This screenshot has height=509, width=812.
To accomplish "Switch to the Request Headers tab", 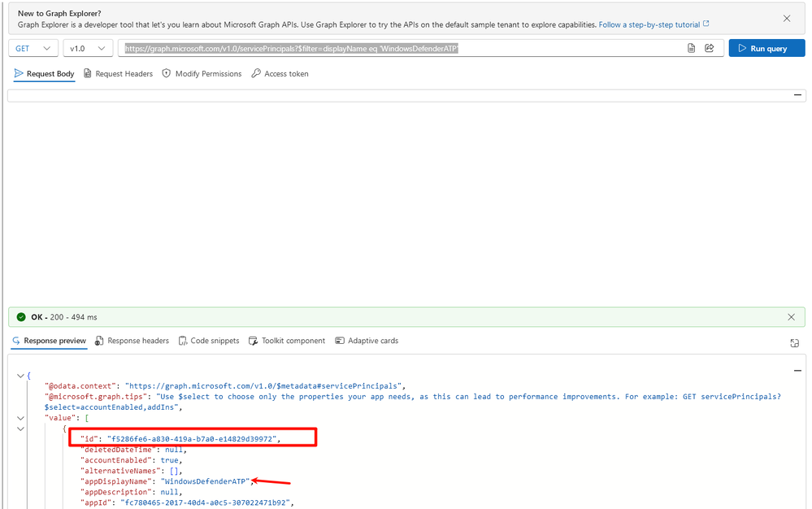I will pyautogui.click(x=118, y=73).
